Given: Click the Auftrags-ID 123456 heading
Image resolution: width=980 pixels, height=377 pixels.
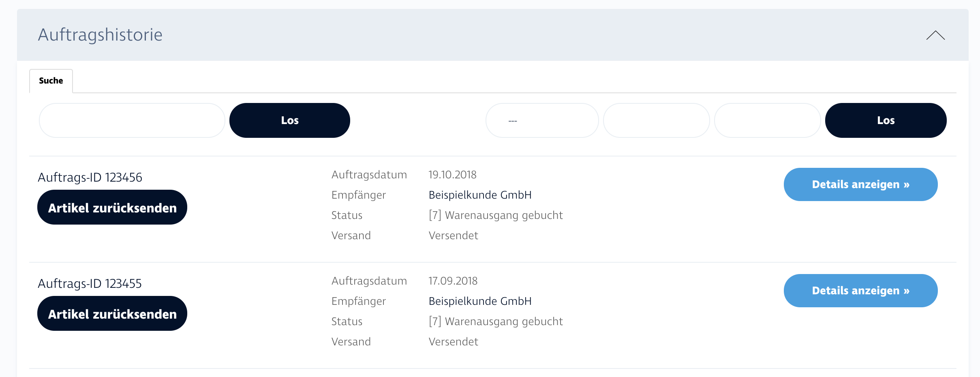Looking at the screenshot, I should [90, 178].
